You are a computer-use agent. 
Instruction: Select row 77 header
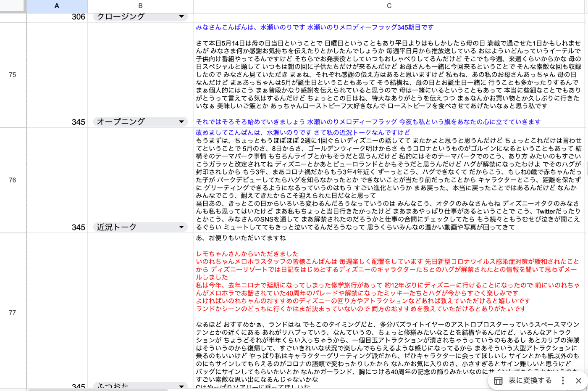[13, 312]
